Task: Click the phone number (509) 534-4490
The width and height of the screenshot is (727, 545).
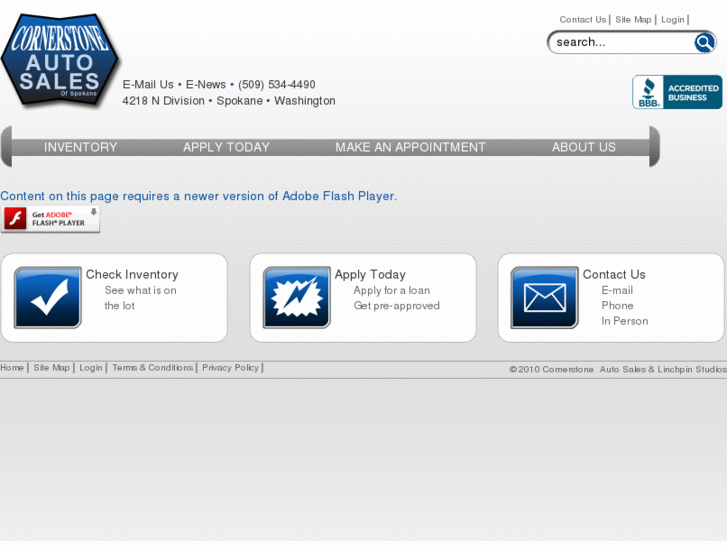Action: [277, 84]
